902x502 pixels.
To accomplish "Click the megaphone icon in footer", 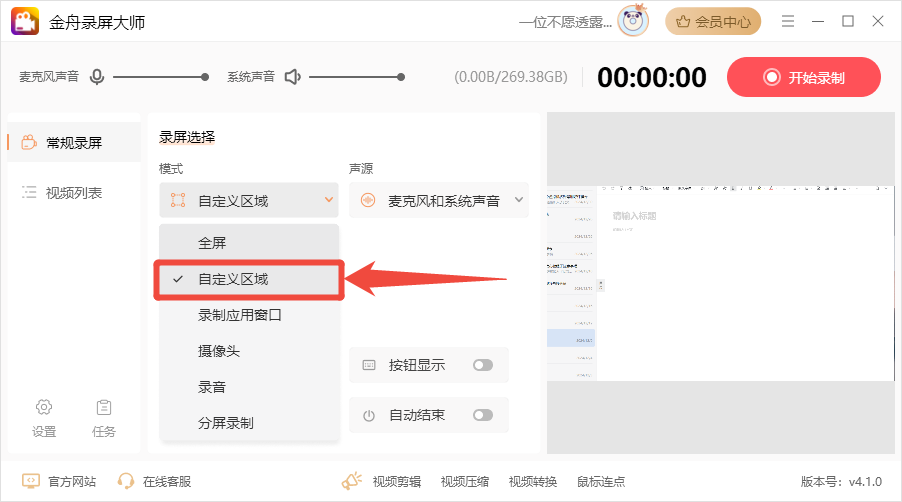I will [x=351, y=481].
